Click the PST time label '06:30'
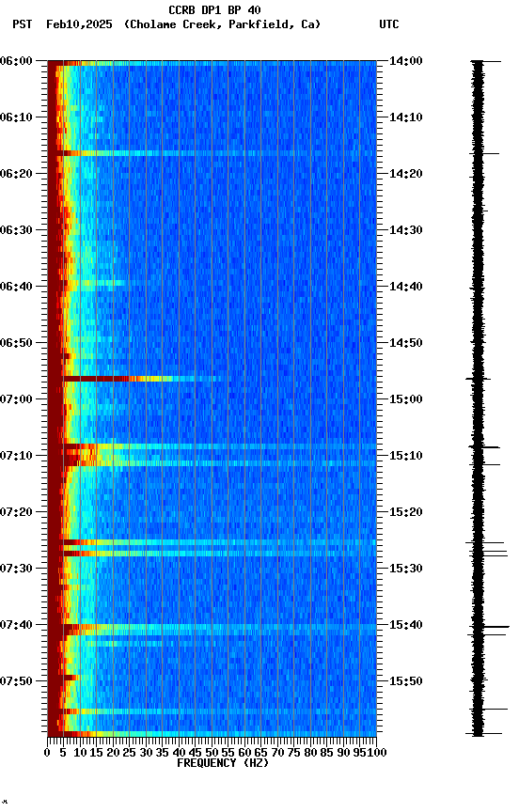Screen dimensions: 519x812 [16, 230]
